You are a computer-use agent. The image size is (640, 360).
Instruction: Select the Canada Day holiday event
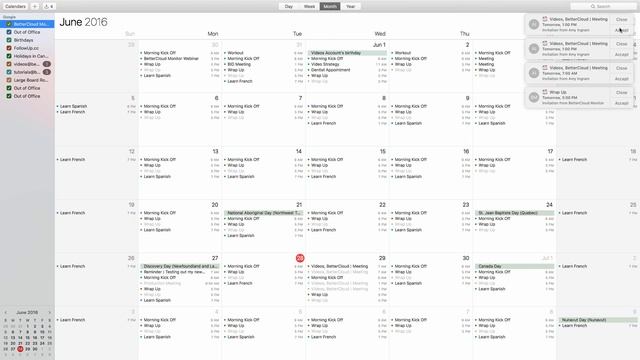pos(514,266)
